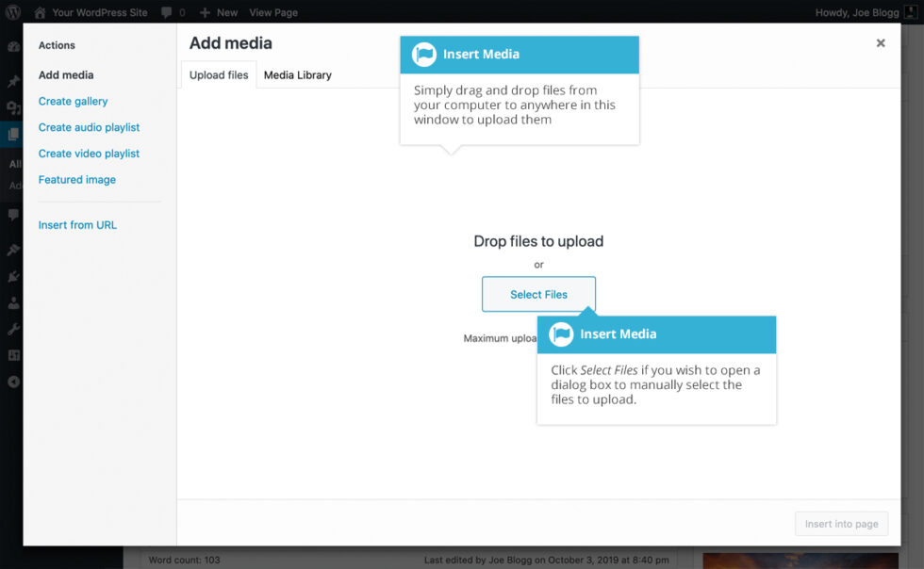Open the Comments speech bubble icon

12,215
